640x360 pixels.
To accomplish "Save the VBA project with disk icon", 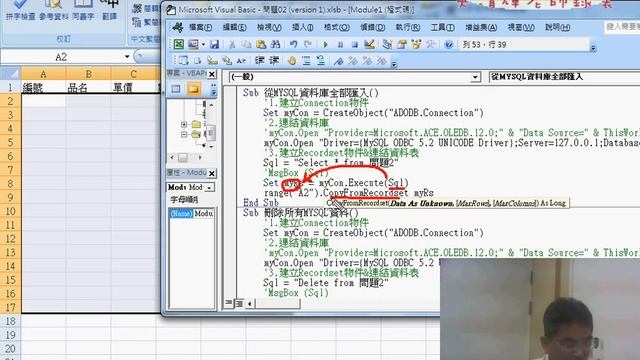I will click(x=215, y=44).
